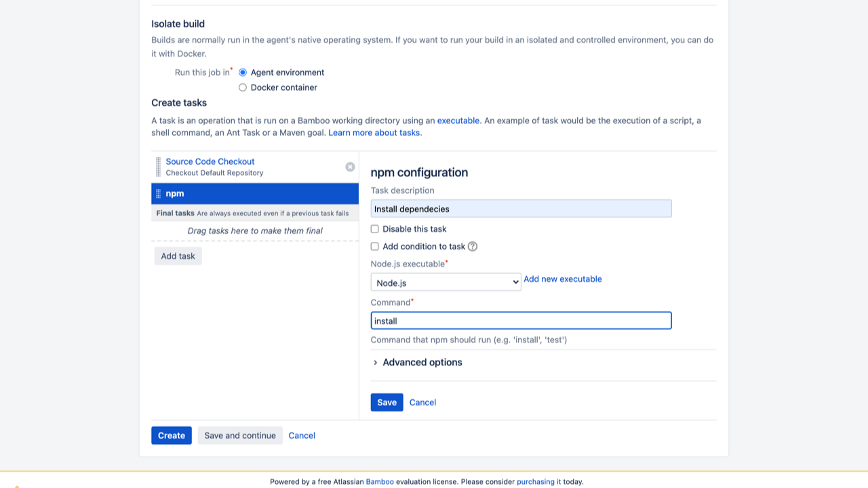The width and height of the screenshot is (868, 488).
Task: Select the Docker container radio option
Action: (243, 87)
